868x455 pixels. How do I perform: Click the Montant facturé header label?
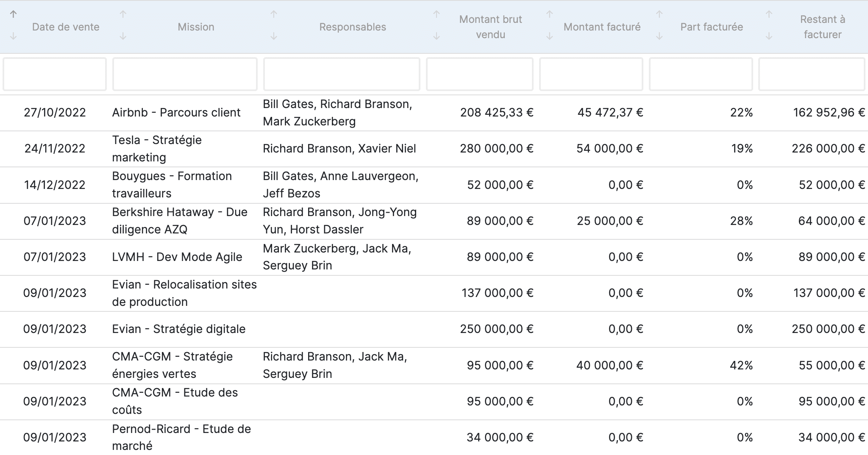click(x=602, y=27)
